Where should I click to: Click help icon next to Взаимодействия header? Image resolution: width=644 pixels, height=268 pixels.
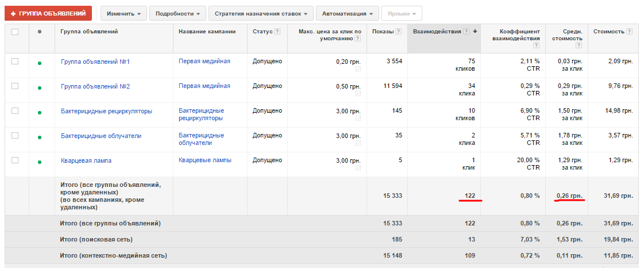click(466, 32)
